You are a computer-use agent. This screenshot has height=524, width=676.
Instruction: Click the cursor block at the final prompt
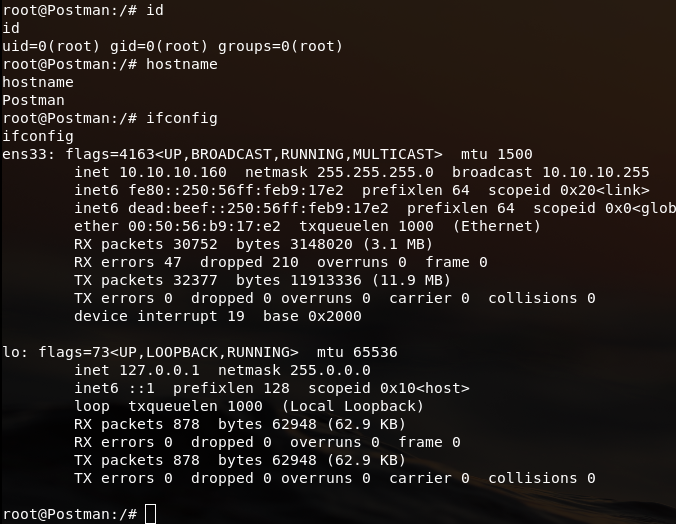[x=151, y=514]
